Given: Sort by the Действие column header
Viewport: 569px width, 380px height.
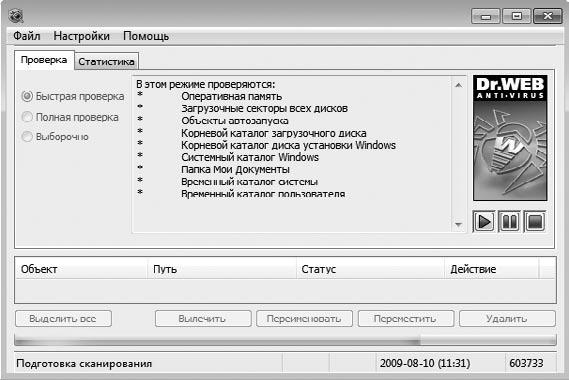Looking at the screenshot, I should click(492, 269).
